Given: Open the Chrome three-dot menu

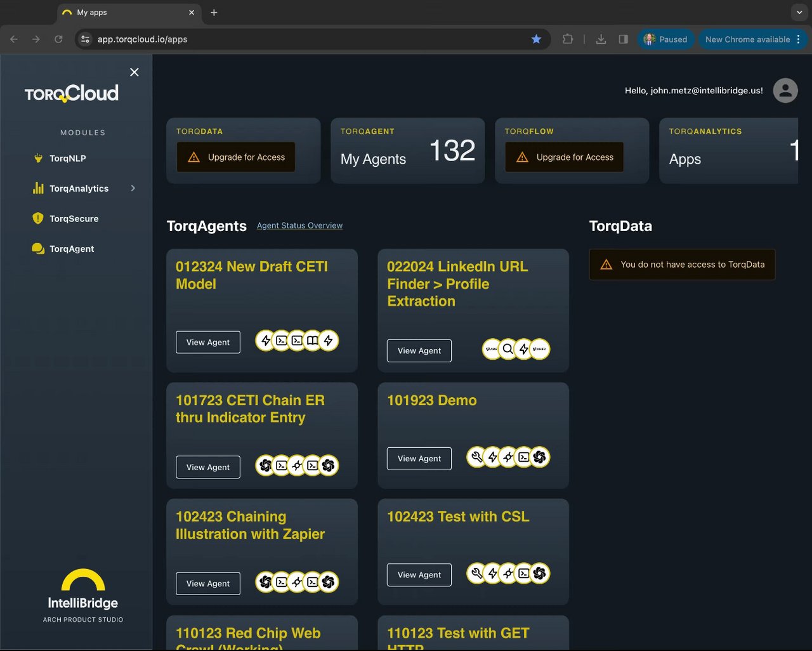Looking at the screenshot, I should click(x=799, y=39).
